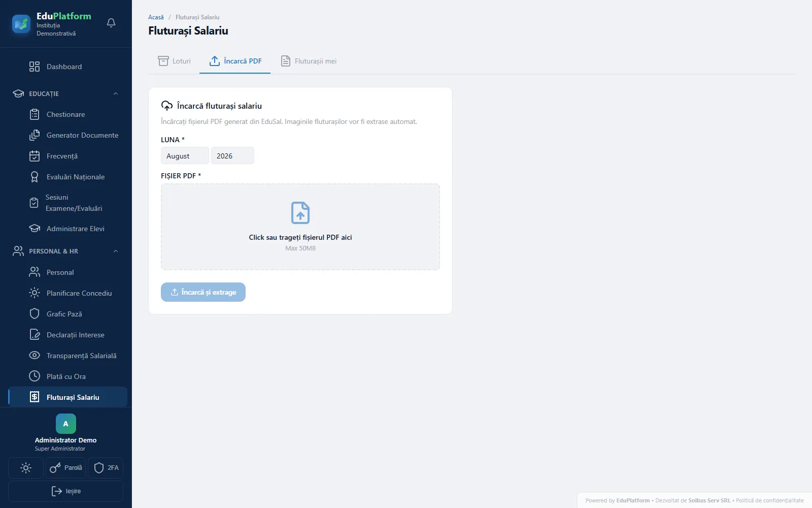812x508 pixels.
Task: Go to Planificare Concediu
Action: click(x=67, y=293)
